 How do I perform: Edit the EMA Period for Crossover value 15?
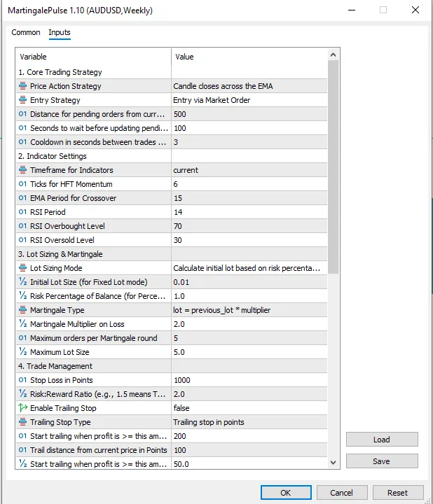(x=249, y=198)
